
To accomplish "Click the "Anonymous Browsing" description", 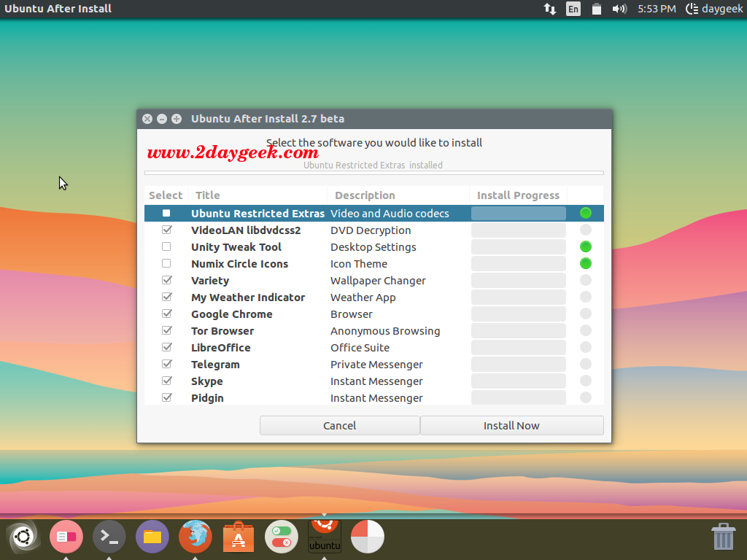I will tap(385, 331).
